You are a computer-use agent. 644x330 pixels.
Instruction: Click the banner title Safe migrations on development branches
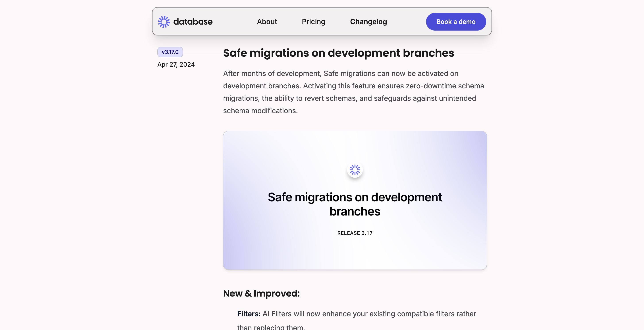(355, 204)
